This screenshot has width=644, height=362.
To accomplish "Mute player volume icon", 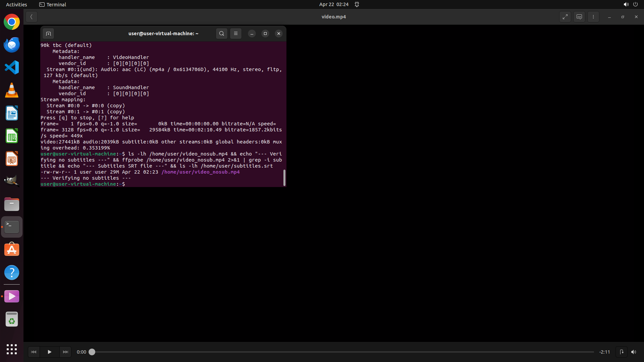I will tap(633, 352).
